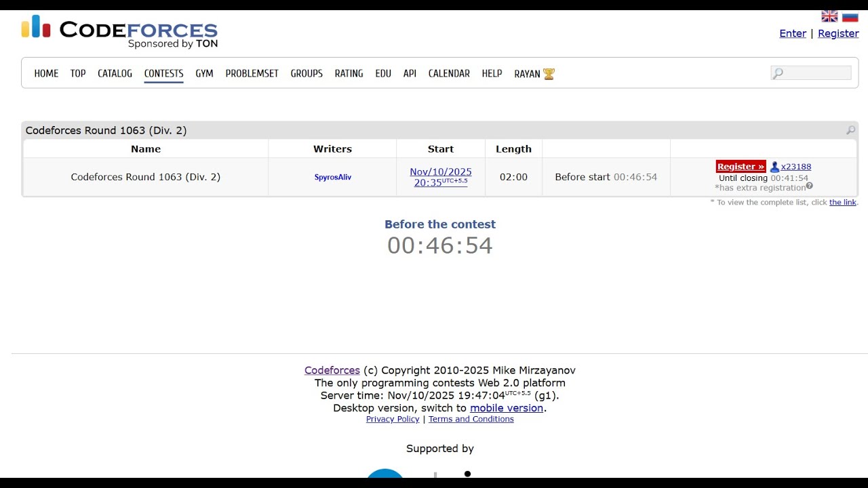Click the Codeforces footer link
868x488 pixels.
332,370
